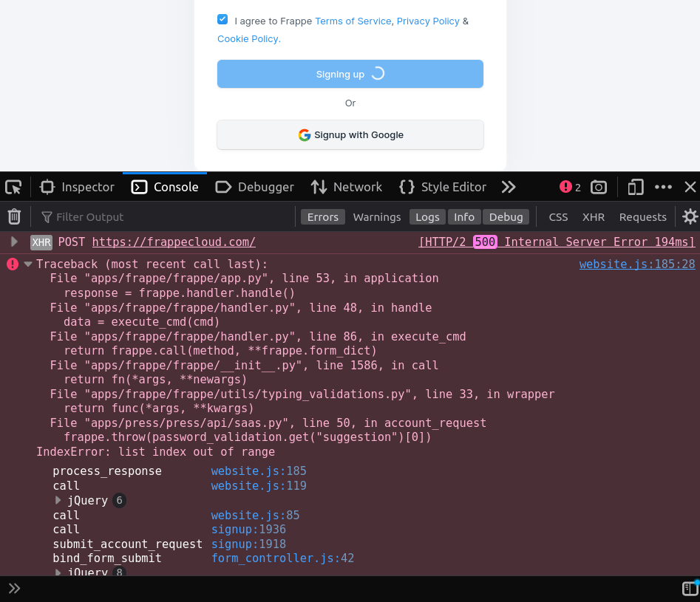
Task: Open the Privacy Policy link
Action: click(427, 21)
